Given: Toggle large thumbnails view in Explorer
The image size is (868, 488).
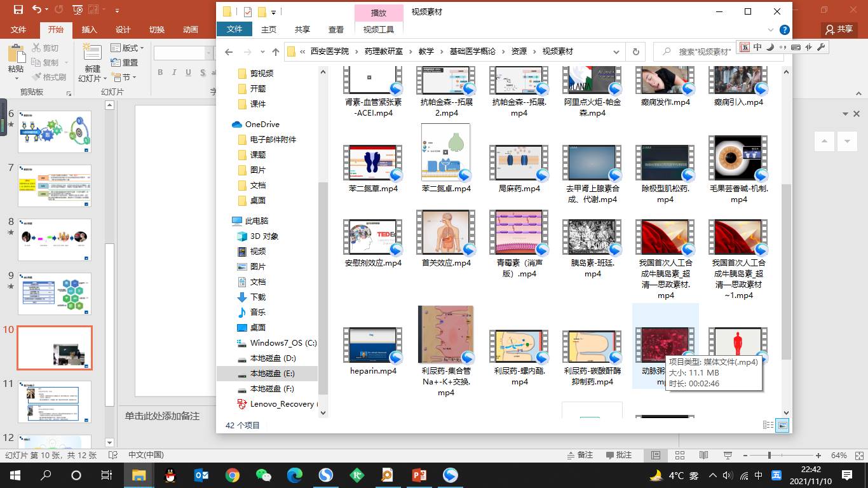Looking at the screenshot, I should click(x=782, y=425).
